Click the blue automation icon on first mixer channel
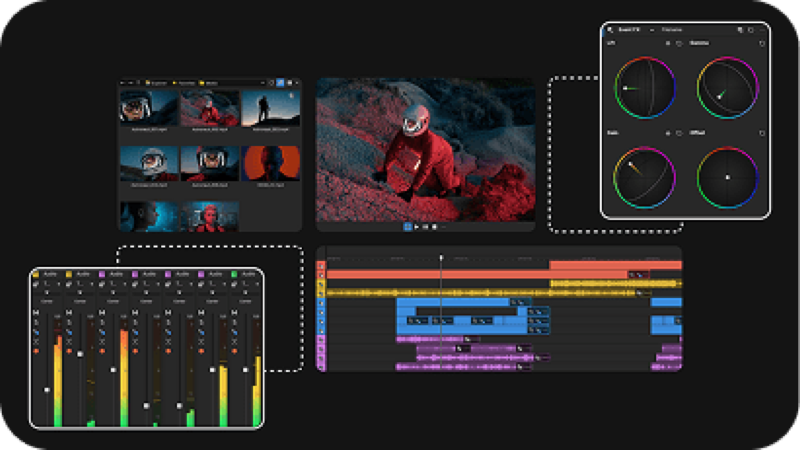The image size is (800, 450). click(36, 332)
